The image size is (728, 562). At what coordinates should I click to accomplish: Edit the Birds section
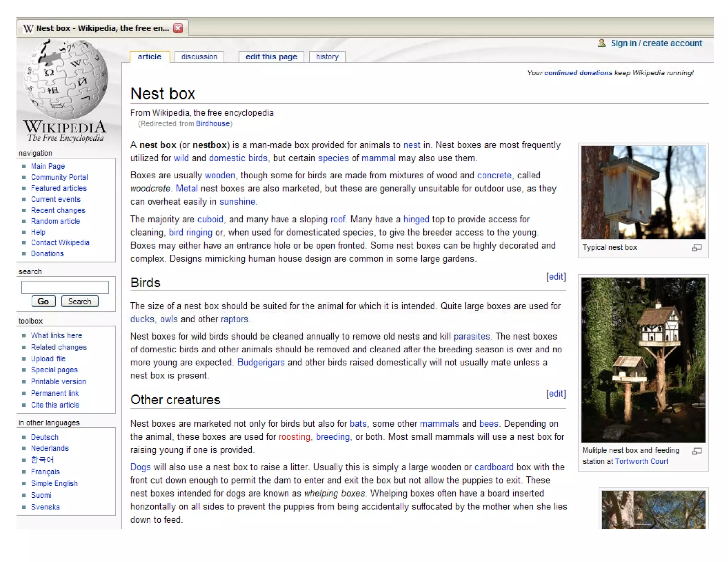tap(556, 277)
